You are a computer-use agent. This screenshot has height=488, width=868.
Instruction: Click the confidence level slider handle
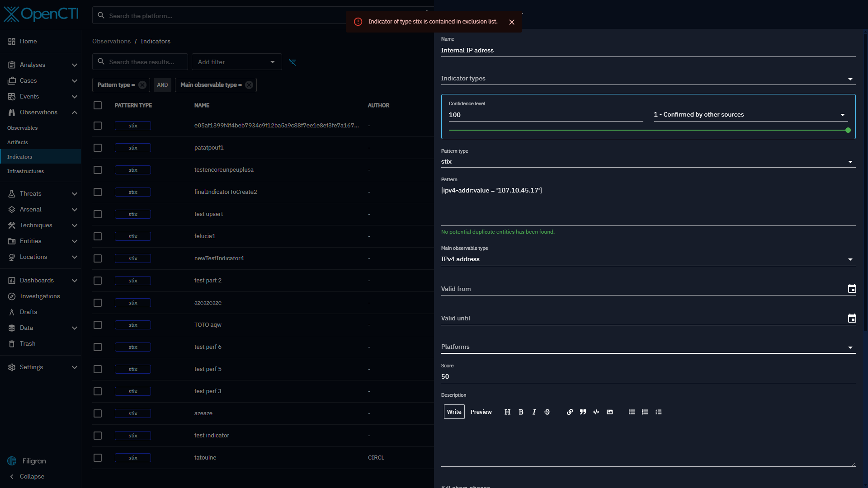(x=848, y=130)
